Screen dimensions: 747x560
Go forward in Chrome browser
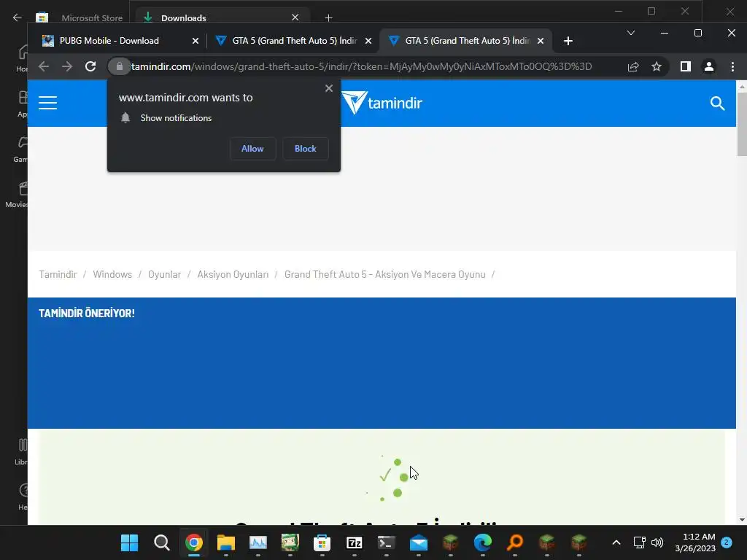click(67, 66)
